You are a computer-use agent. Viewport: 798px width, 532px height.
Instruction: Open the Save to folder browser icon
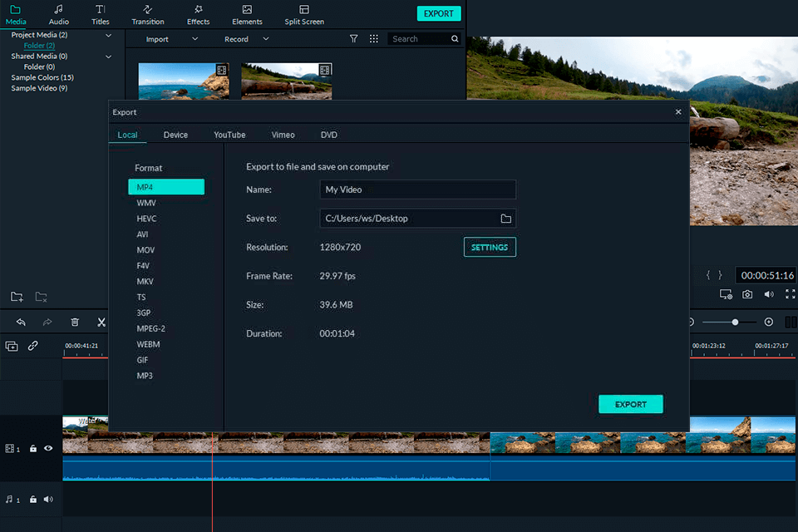505,218
